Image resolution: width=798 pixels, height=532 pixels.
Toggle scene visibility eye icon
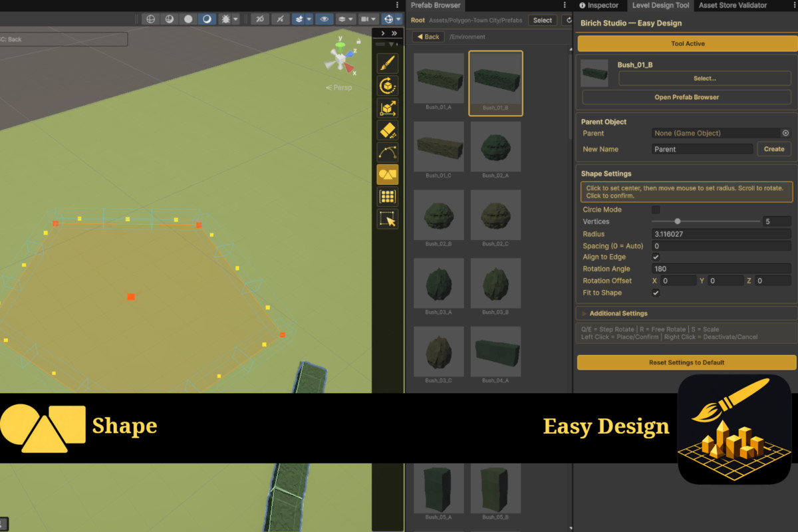pos(324,19)
